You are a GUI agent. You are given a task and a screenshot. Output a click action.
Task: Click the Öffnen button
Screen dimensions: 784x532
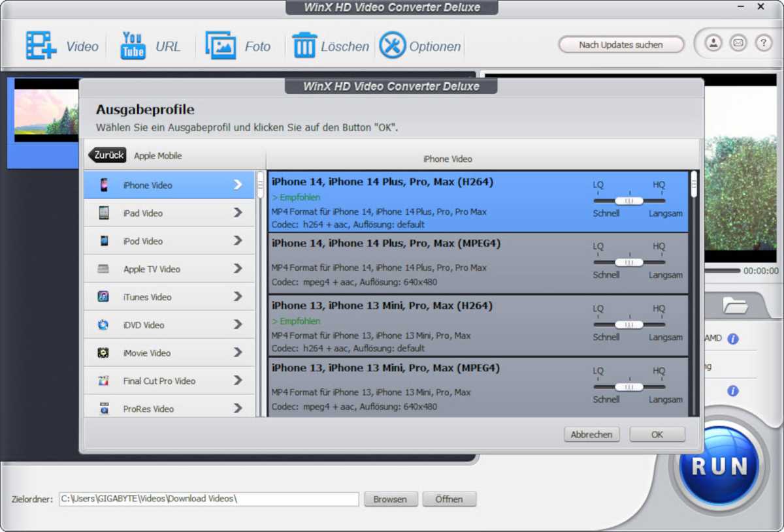(449, 499)
